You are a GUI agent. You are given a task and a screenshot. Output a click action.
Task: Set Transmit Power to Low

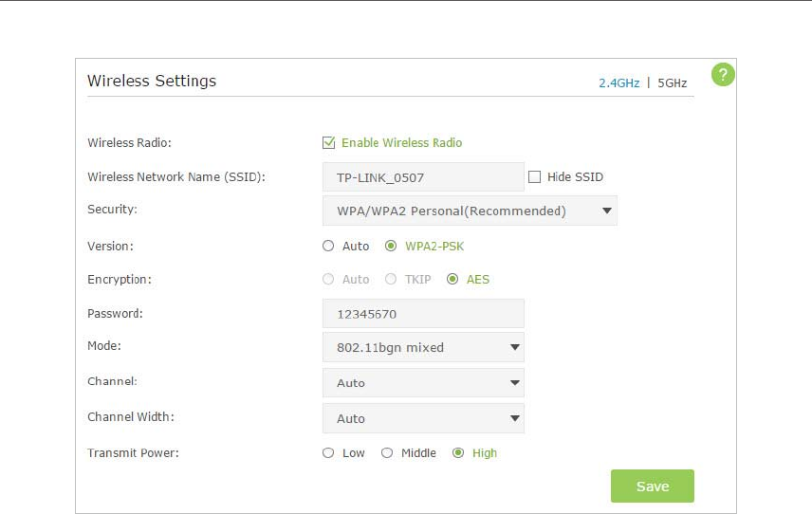pyautogui.click(x=328, y=453)
